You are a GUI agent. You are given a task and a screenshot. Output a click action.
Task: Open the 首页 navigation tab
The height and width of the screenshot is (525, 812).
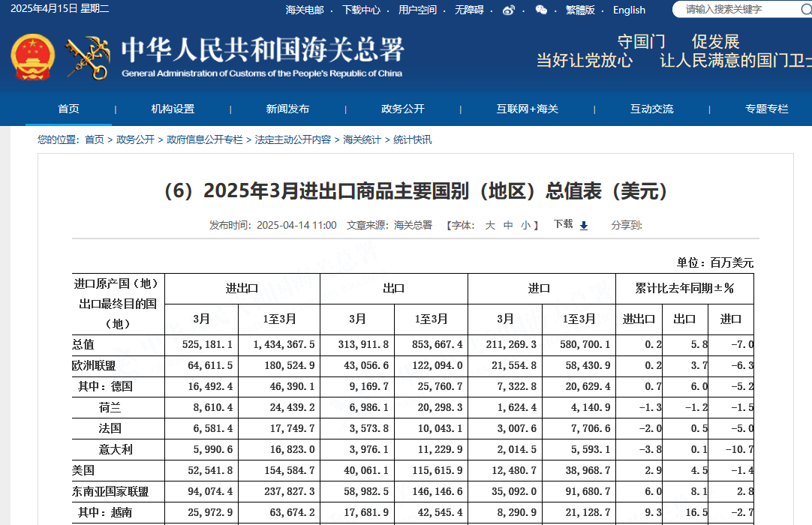68,109
